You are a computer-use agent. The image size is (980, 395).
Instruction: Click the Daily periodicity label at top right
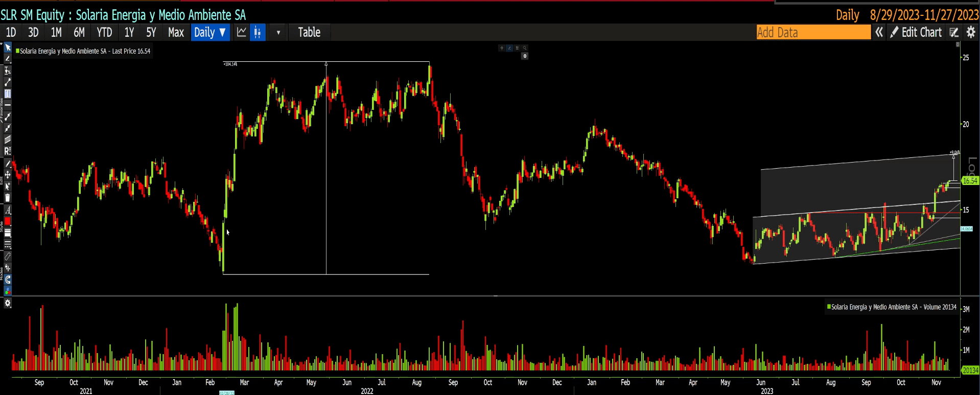point(848,15)
